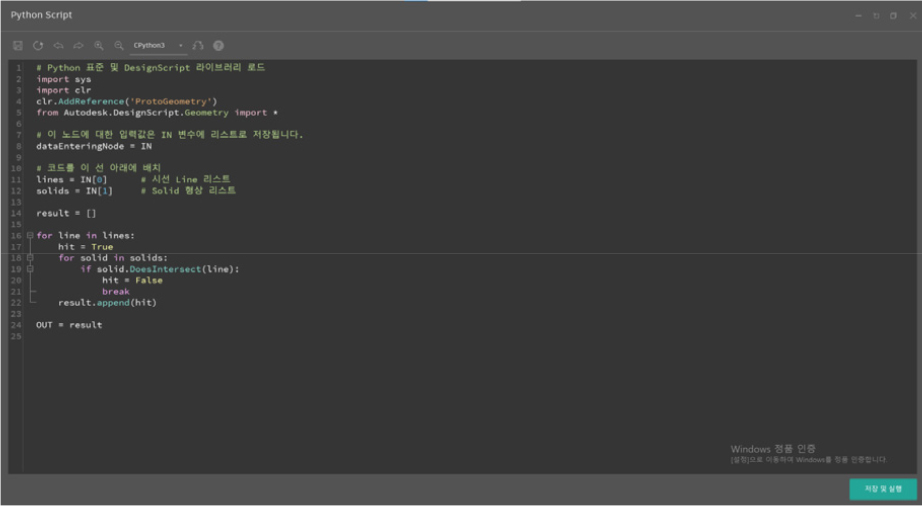Redo the edit with the toolbar arrow
The height and width of the screenshot is (506, 922).
78,46
